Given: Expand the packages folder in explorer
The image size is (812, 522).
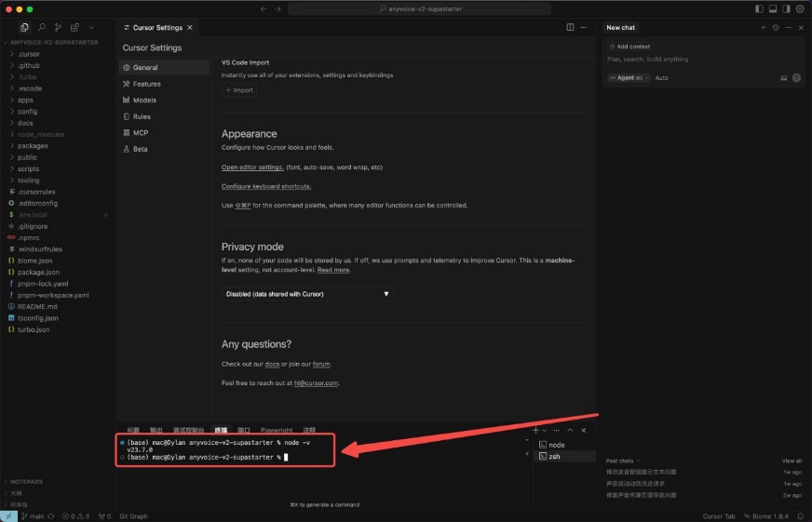Looking at the screenshot, I should coord(33,146).
